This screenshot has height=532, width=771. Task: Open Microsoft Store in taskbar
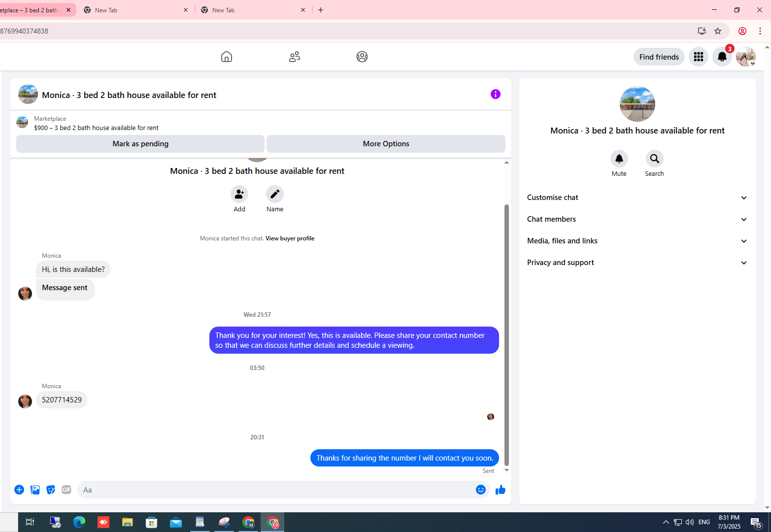[x=152, y=522]
